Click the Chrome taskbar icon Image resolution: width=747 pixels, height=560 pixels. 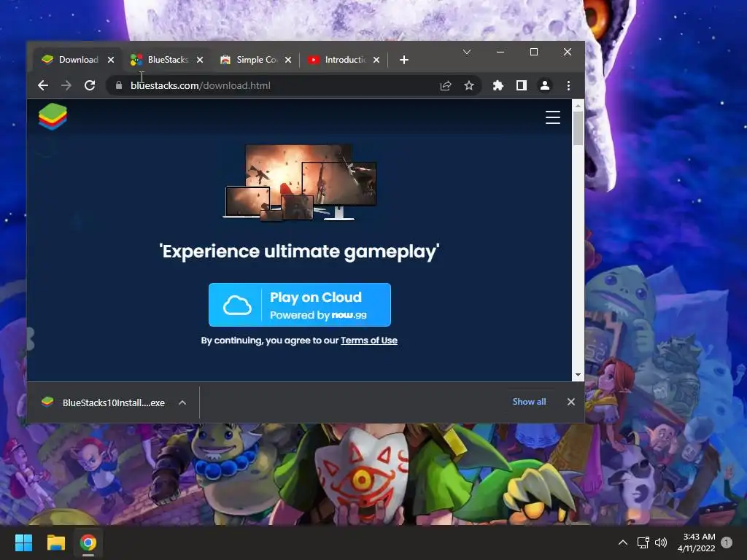coord(88,542)
